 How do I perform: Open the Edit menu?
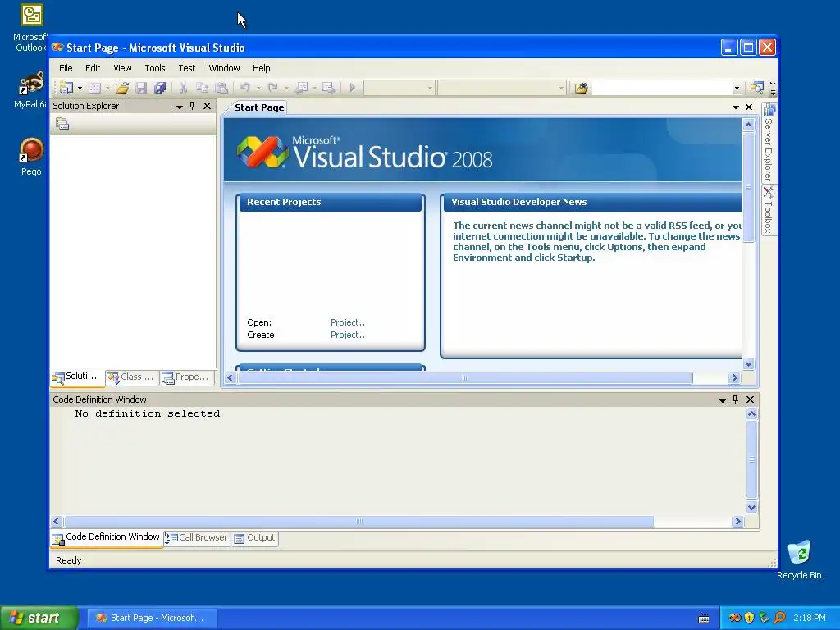93,68
